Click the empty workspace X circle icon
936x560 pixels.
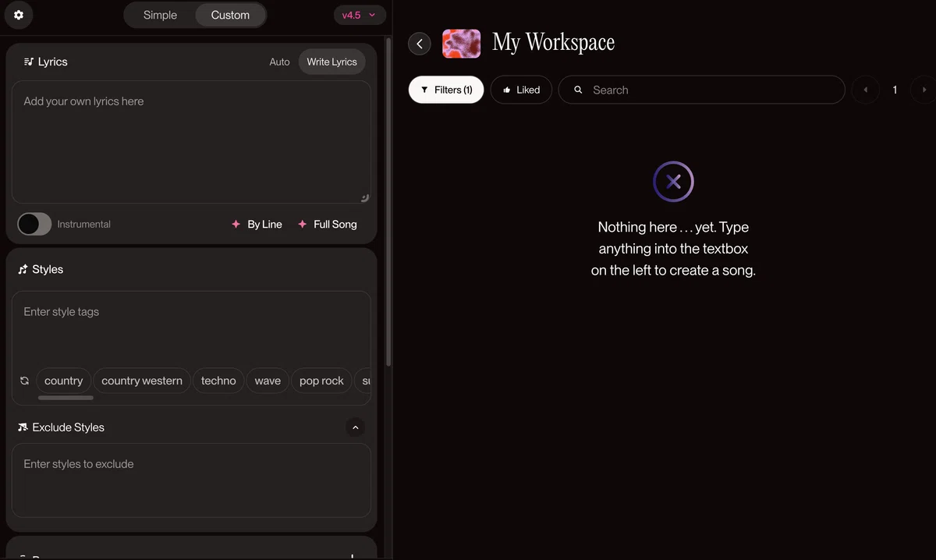point(673,182)
